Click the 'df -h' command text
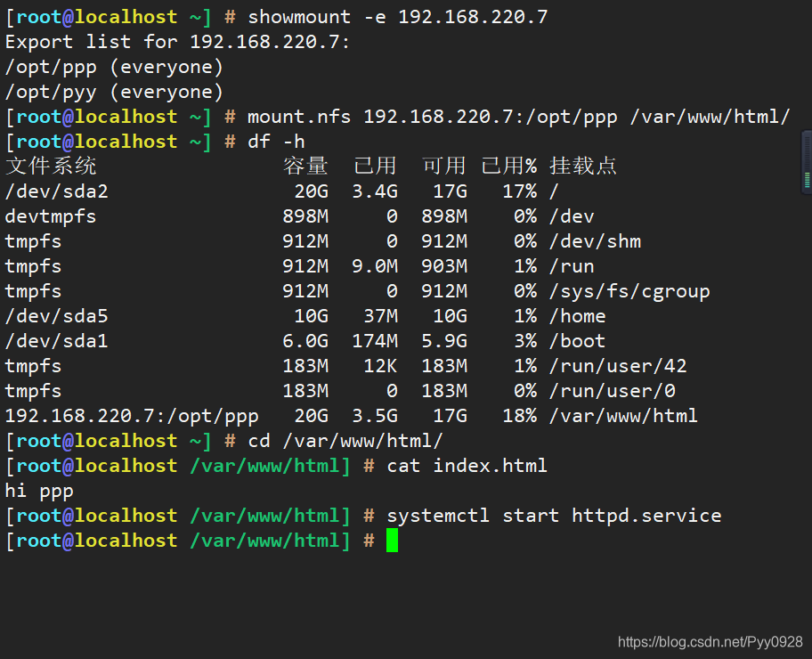The image size is (812, 659). click(276, 142)
